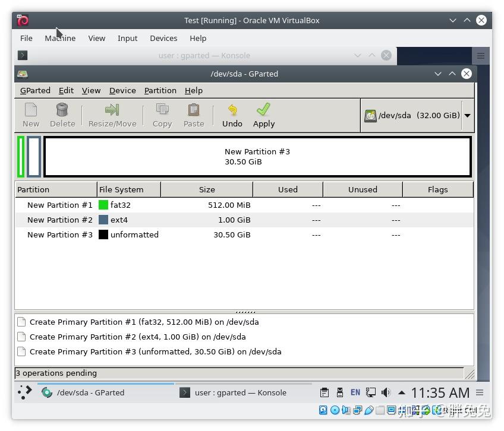Click the File System column header
The width and height of the screenshot is (504, 431).
tap(128, 189)
